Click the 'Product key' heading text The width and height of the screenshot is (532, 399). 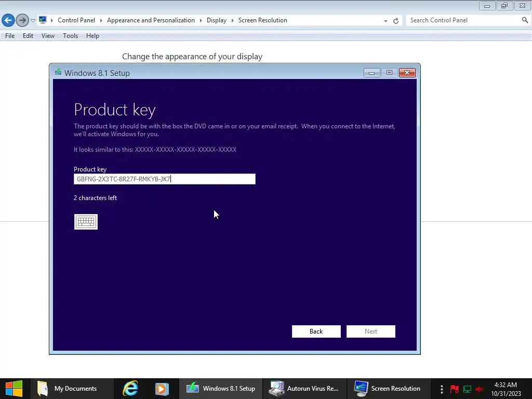(x=115, y=110)
